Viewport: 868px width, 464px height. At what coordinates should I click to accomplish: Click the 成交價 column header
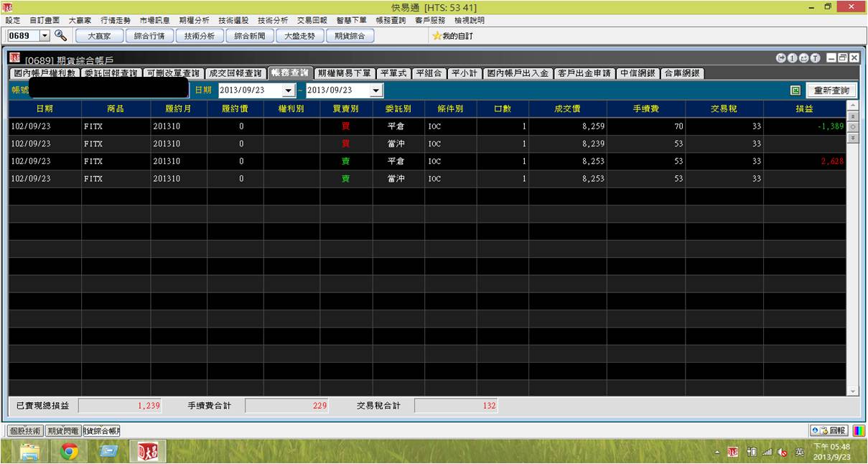567,108
